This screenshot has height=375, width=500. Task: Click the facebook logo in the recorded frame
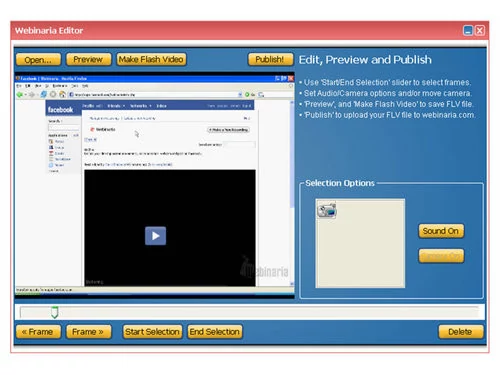coord(60,110)
